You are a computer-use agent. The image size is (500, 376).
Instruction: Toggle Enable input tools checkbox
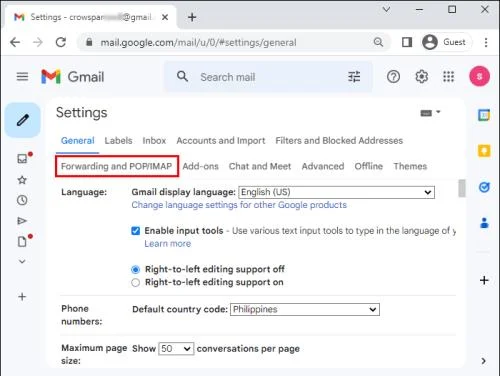coord(136,231)
